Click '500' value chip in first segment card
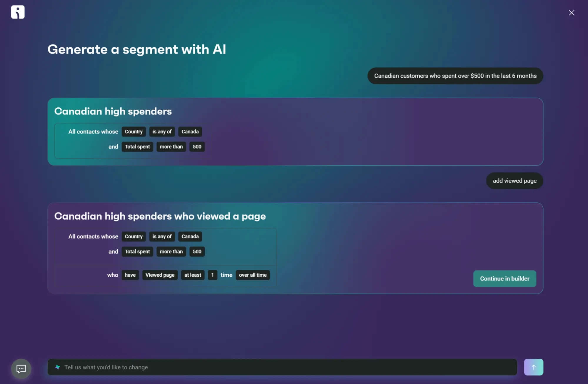Screen dimensions: 588x384 197,147
